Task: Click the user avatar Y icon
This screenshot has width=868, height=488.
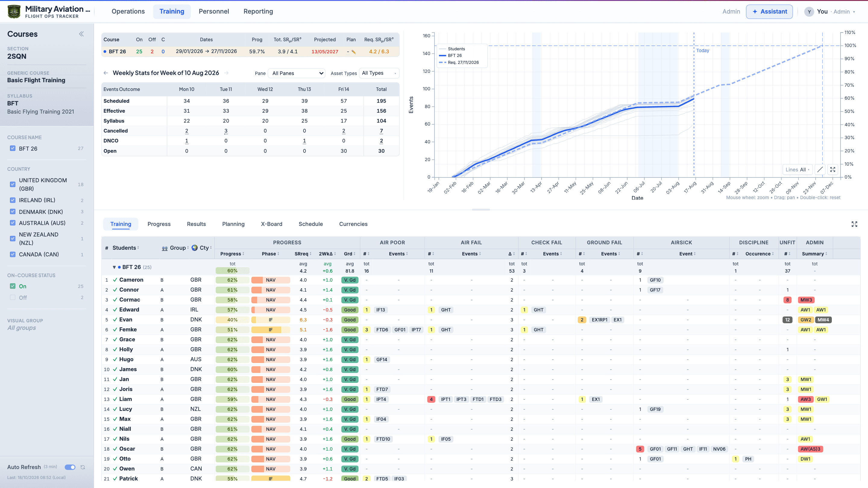Action: tap(809, 11)
